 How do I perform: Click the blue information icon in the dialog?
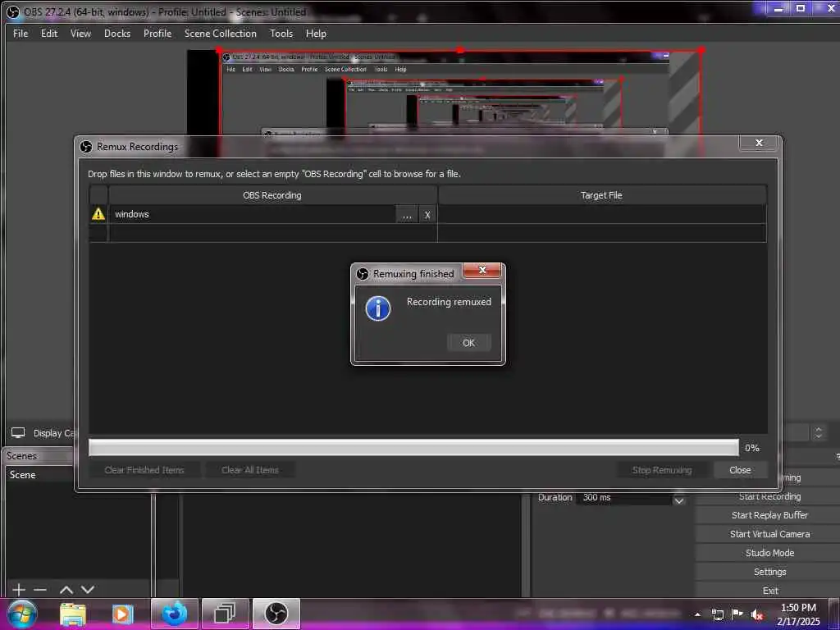coord(377,308)
